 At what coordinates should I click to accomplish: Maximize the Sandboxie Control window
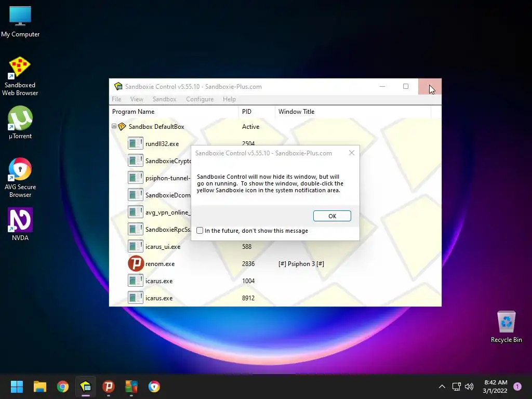(406, 87)
